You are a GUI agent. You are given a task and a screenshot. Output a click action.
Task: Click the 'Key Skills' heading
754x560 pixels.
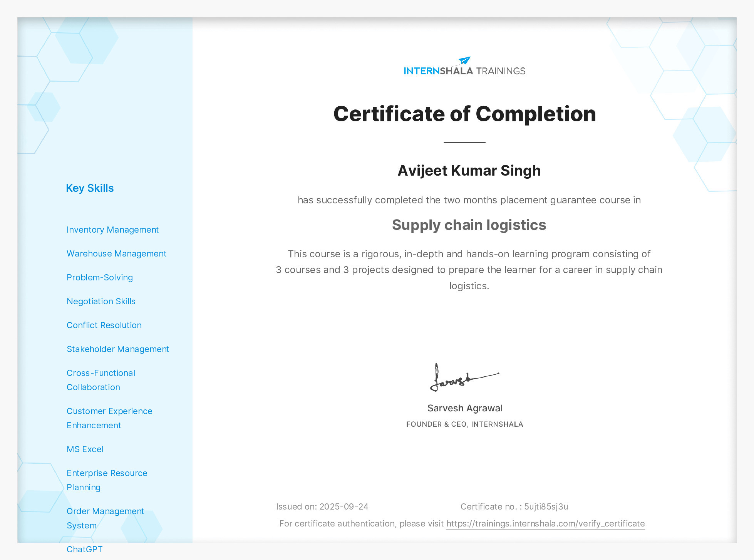pyautogui.click(x=90, y=188)
